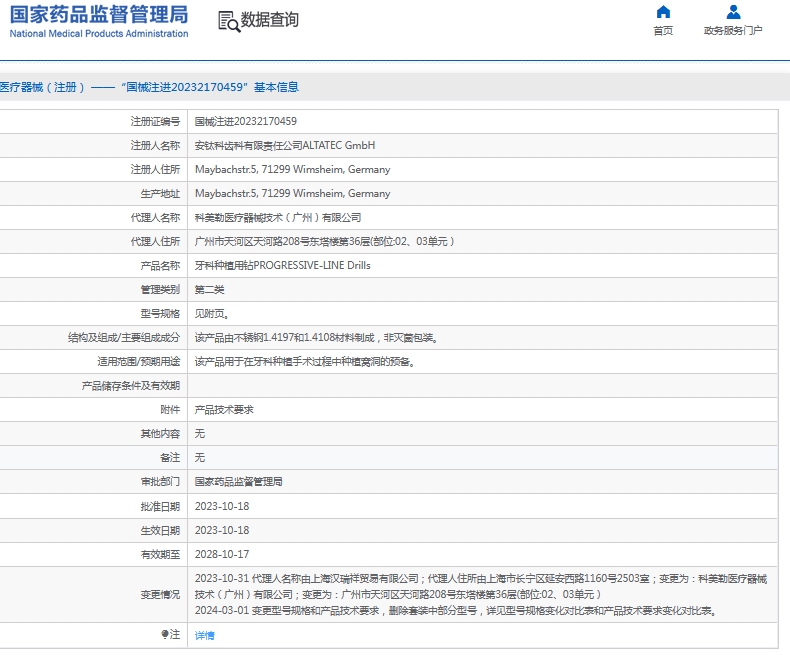Click the 批准日期 label
The height and width of the screenshot is (655, 790).
click(x=160, y=506)
